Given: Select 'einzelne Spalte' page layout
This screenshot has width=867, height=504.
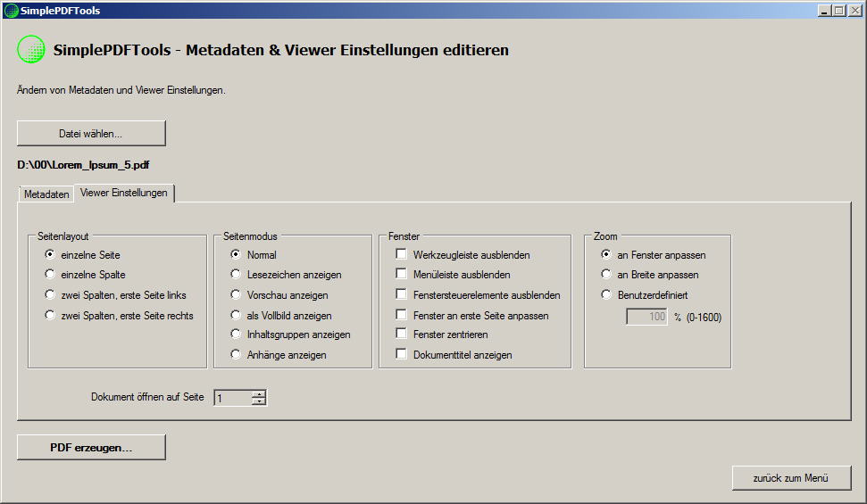Looking at the screenshot, I should pyautogui.click(x=50, y=274).
